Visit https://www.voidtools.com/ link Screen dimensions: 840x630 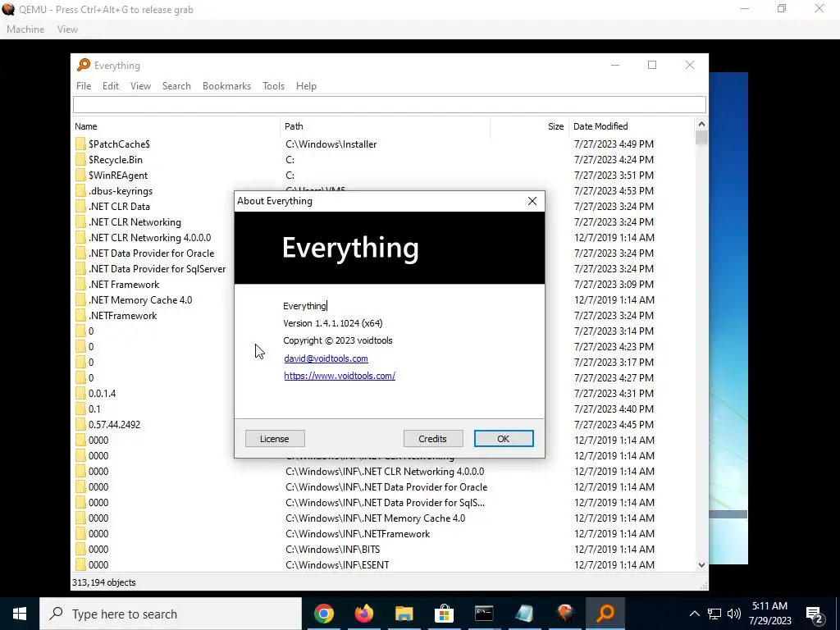[x=340, y=376]
